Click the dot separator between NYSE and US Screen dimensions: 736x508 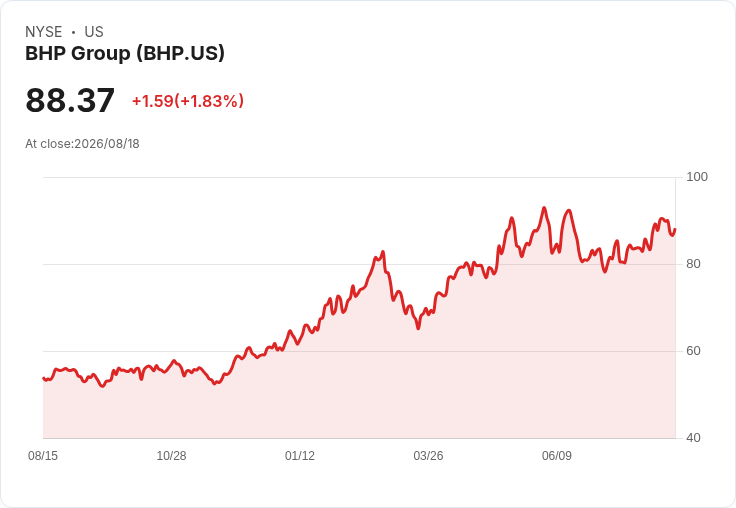click(x=73, y=32)
